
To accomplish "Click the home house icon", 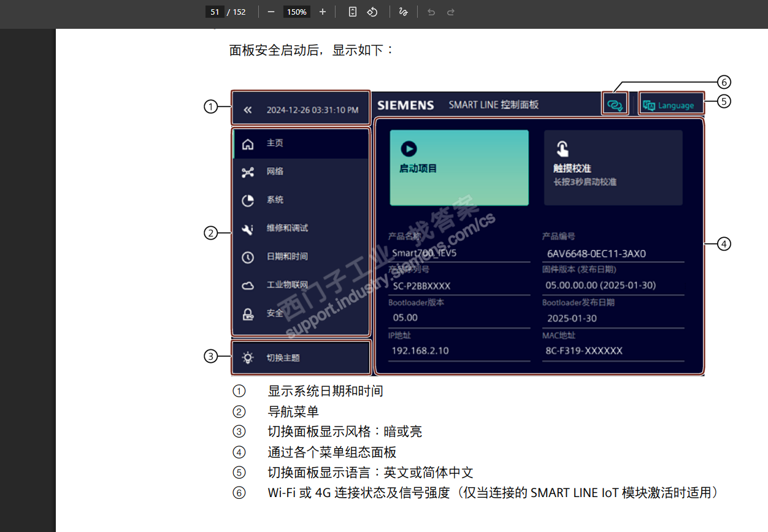I will click(x=248, y=144).
